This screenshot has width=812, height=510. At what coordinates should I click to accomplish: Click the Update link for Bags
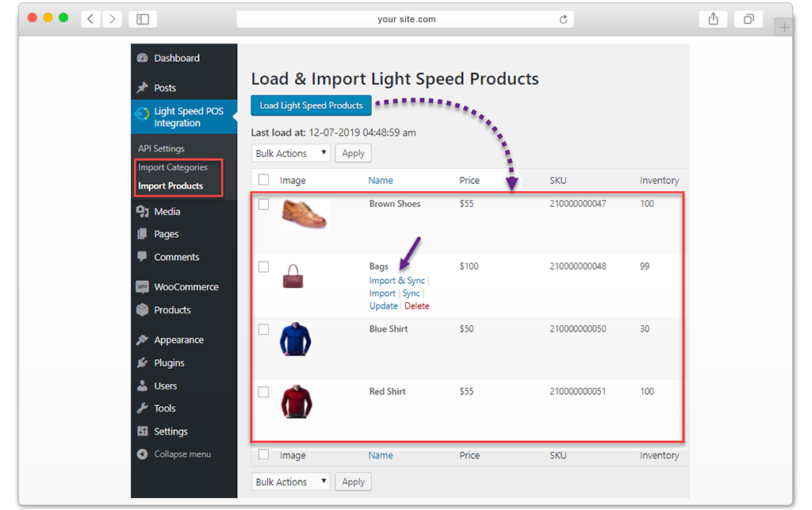pos(383,306)
